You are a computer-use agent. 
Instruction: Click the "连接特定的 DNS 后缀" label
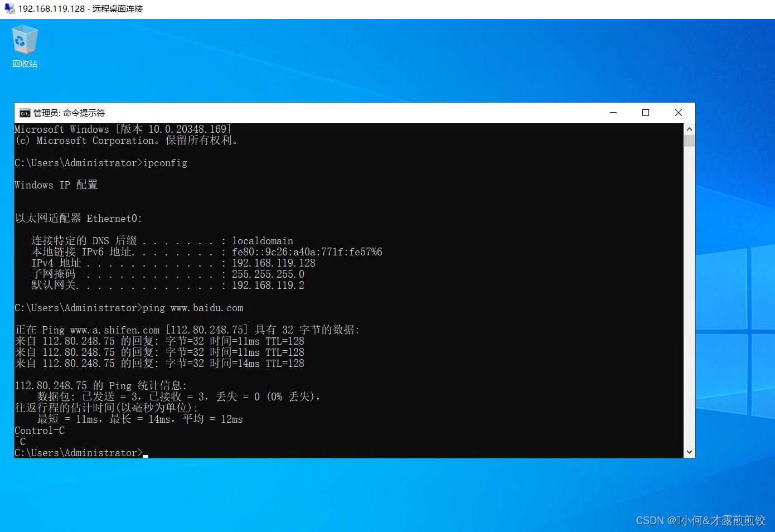tap(84, 241)
